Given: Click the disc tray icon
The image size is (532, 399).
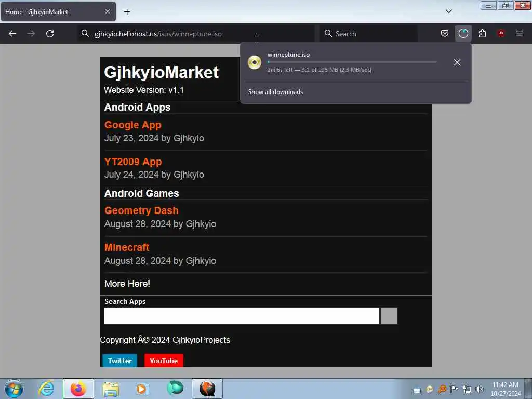Looking at the screenshot, I should pyautogui.click(x=430, y=390).
